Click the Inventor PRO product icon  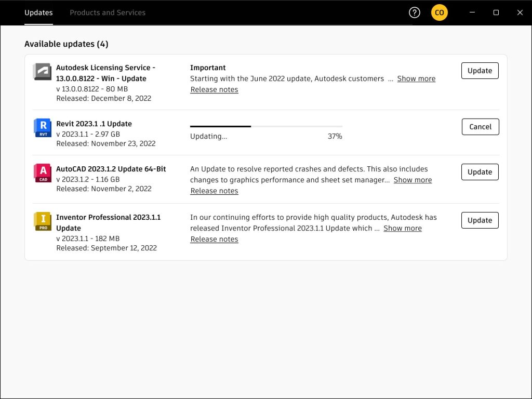43,221
